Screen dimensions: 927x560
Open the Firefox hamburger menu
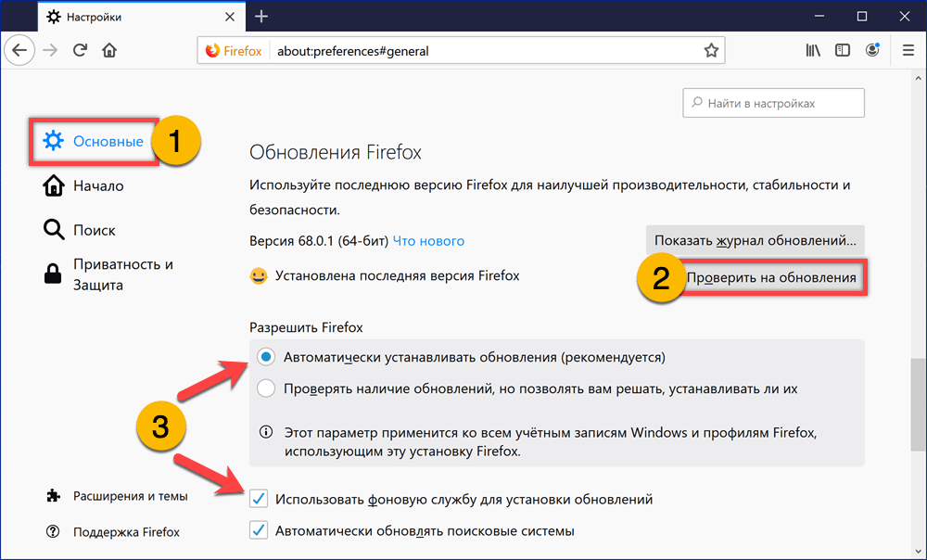coord(908,50)
